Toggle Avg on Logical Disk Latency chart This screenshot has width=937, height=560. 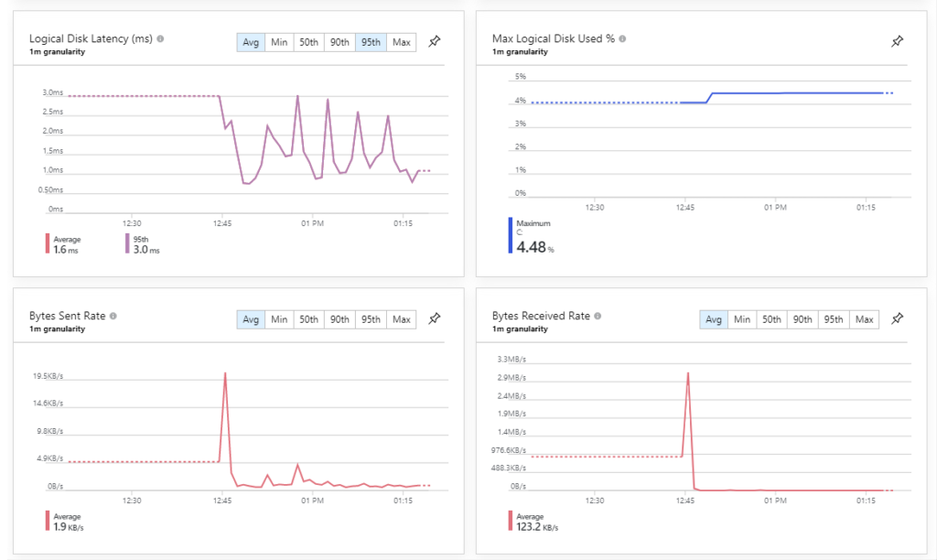coord(250,42)
